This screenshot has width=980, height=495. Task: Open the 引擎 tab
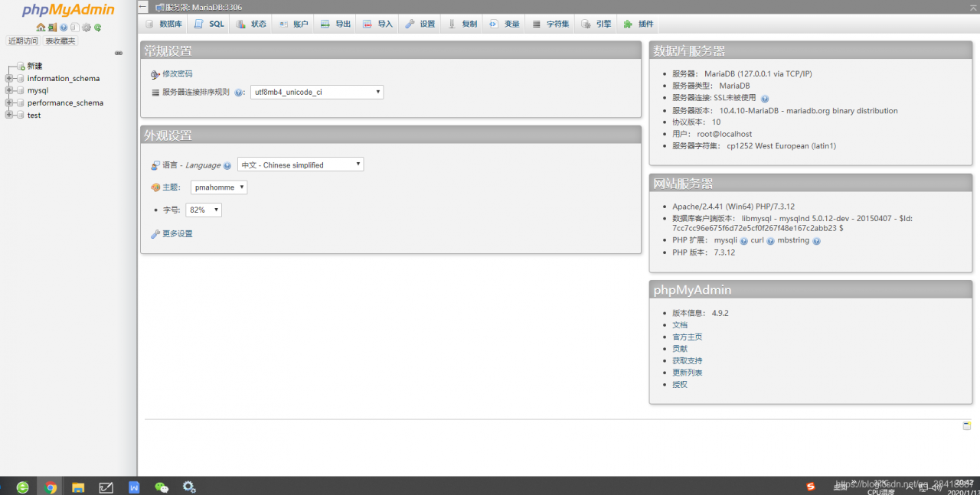tap(596, 24)
